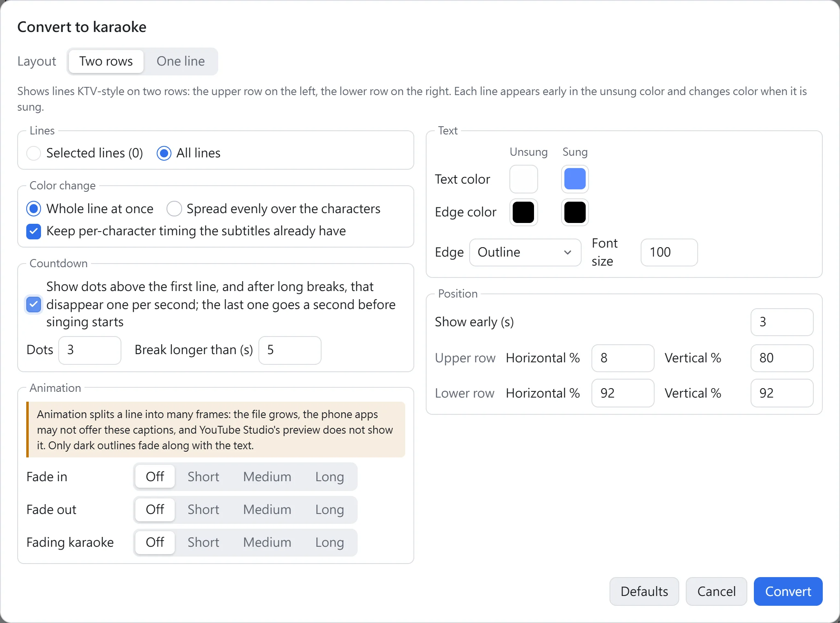Set Fading karaoke to Off

[155, 542]
